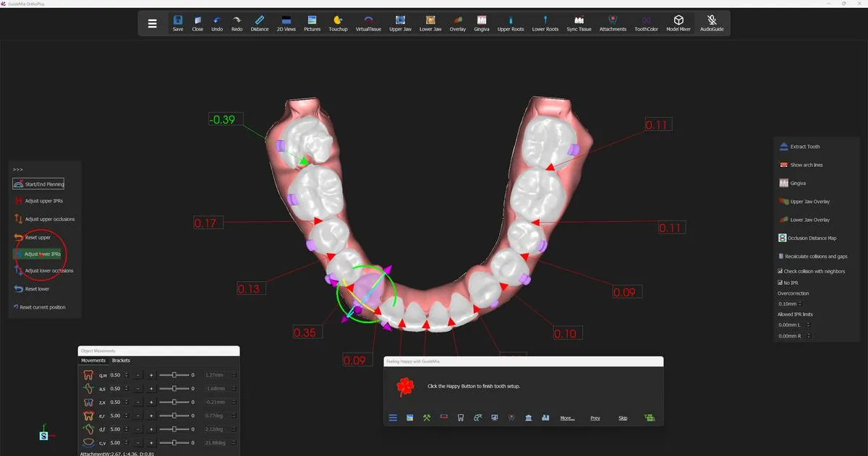Open 2D Views
Image resolution: width=868 pixels, height=456 pixels.
point(286,23)
